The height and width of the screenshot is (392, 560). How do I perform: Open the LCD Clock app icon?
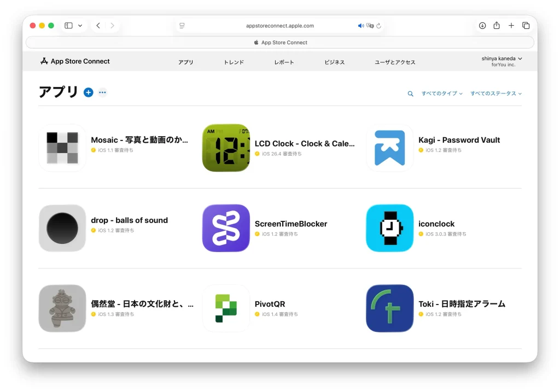tap(226, 148)
